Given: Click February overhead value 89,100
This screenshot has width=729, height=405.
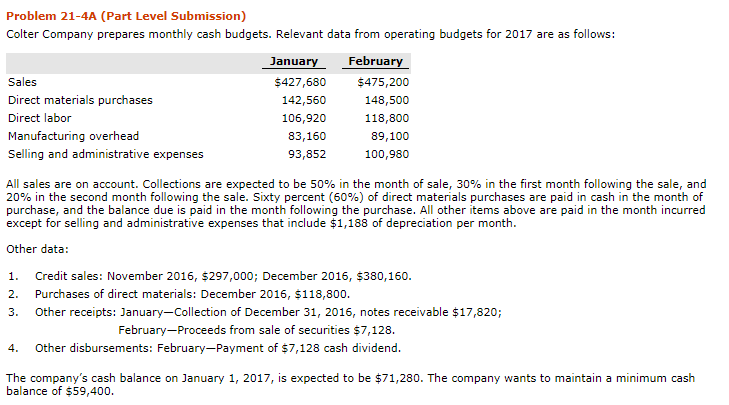Looking at the screenshot, I should pyautogui.click(x=390, y=136).
